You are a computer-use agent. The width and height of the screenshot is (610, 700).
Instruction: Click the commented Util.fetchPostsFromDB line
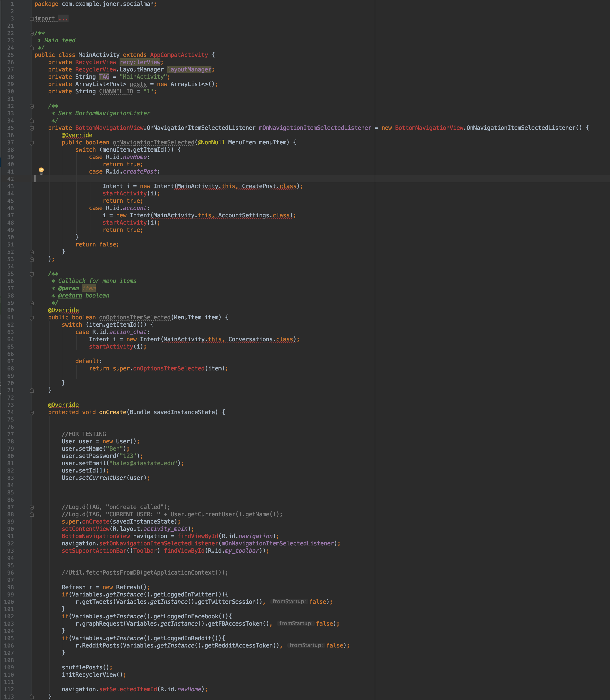145,573
